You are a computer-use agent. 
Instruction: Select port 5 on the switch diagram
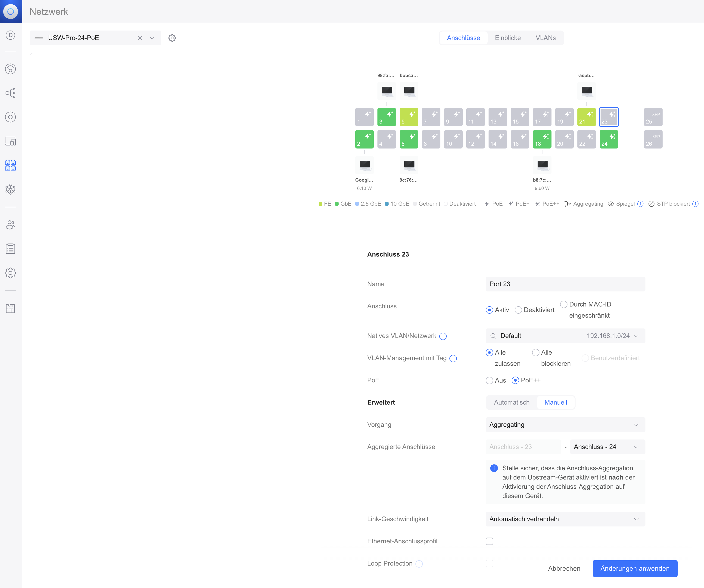[x=409, y=117]
